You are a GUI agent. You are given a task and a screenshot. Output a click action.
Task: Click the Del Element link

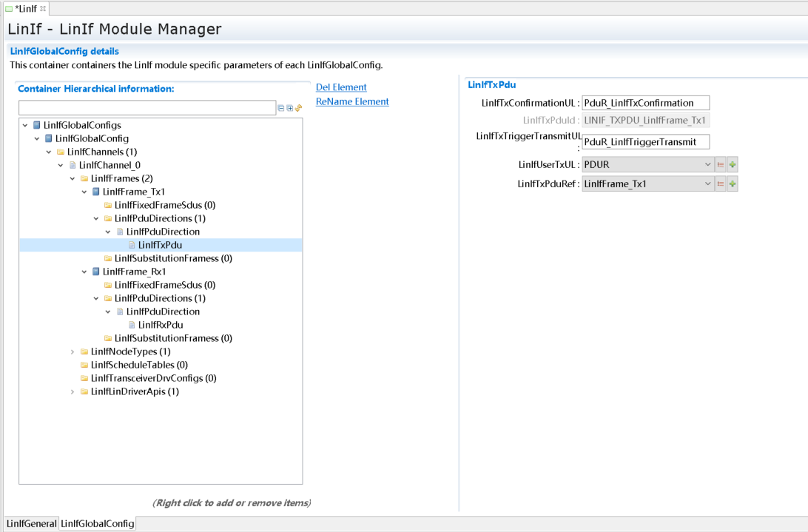341,87
